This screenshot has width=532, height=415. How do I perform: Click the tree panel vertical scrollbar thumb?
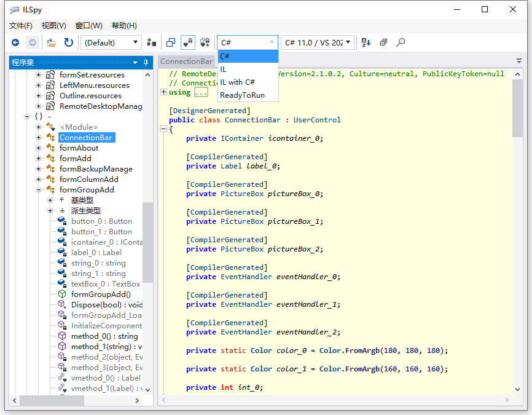[147, 242]
